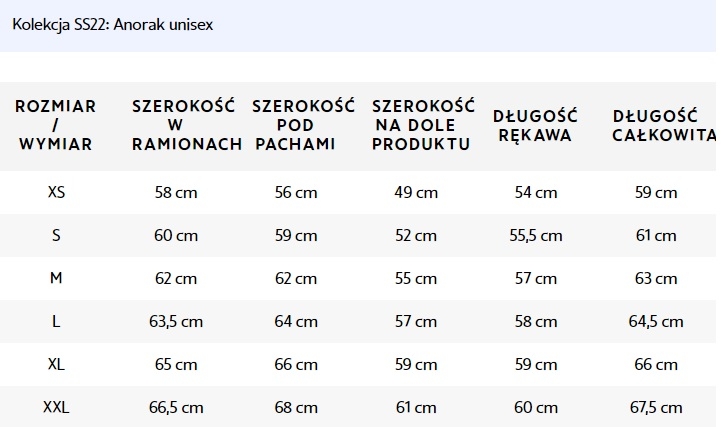Click the 67,5 cm total length cell
Image resolution: width=721 pixels, height=427 pixels.
[x=656, y=407]
